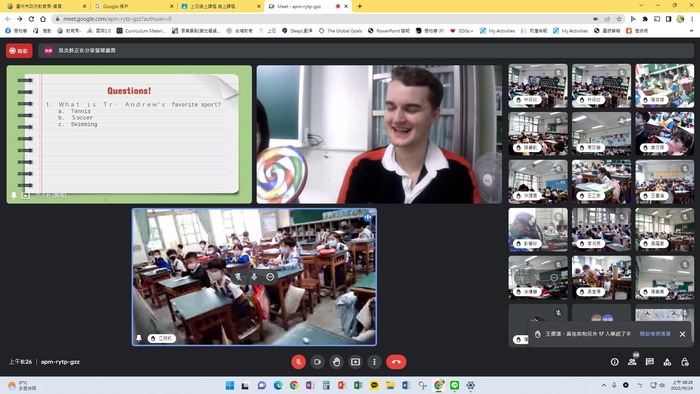The image size is (700, 394).
Task: Go back using browser back arrow
Action: coord(8,19)
